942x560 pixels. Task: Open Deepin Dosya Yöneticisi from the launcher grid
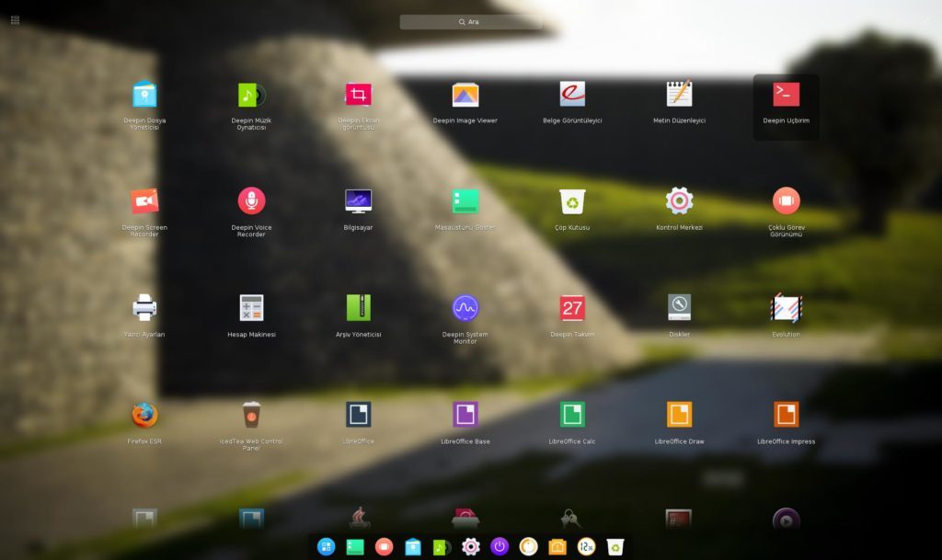(144, 95)
